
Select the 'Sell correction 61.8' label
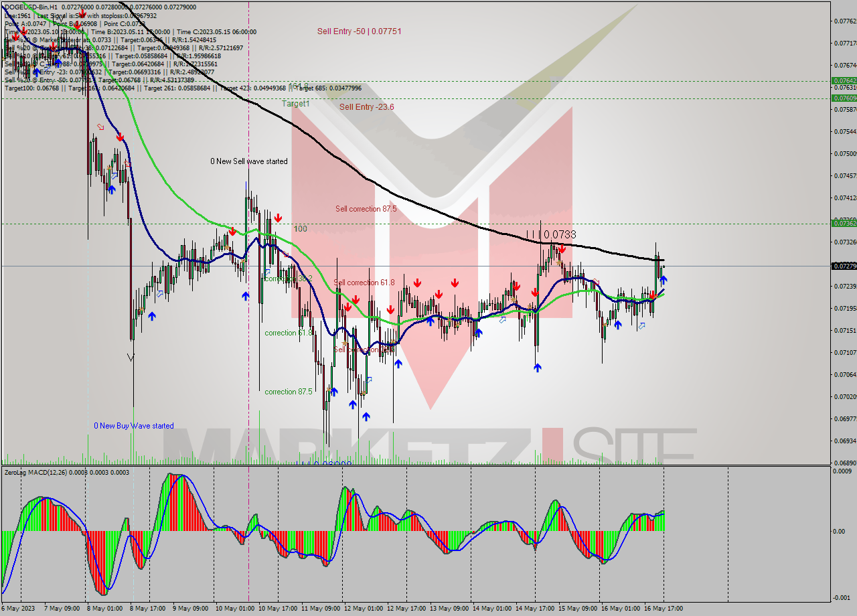(364, 283)
